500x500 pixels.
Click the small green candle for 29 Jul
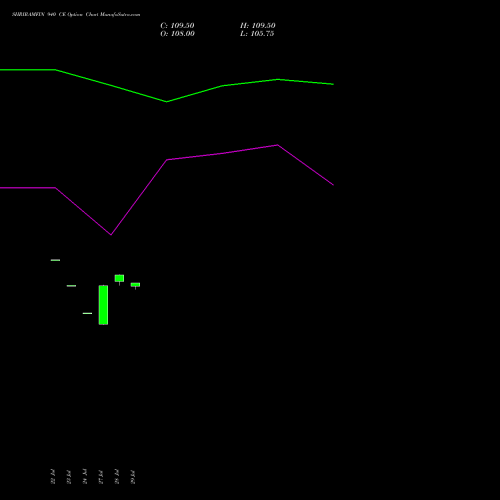click(135, 285)
